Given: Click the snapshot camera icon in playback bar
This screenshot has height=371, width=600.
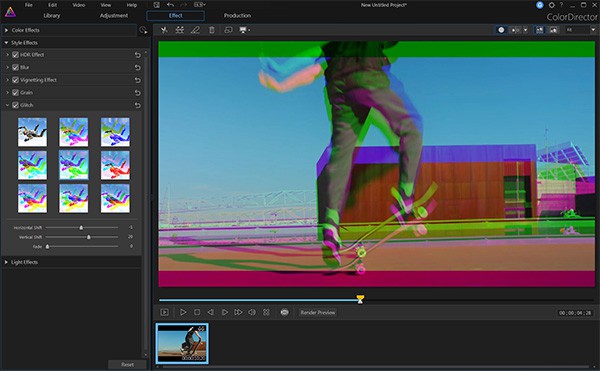Looking at the screenshot, I should click(x=284, y=312).
